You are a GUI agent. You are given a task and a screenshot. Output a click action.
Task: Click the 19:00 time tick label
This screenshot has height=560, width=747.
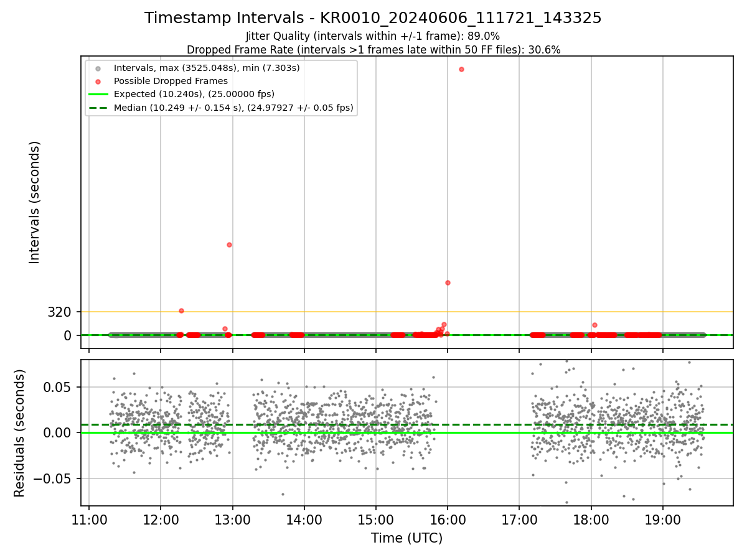coord(662,519)
